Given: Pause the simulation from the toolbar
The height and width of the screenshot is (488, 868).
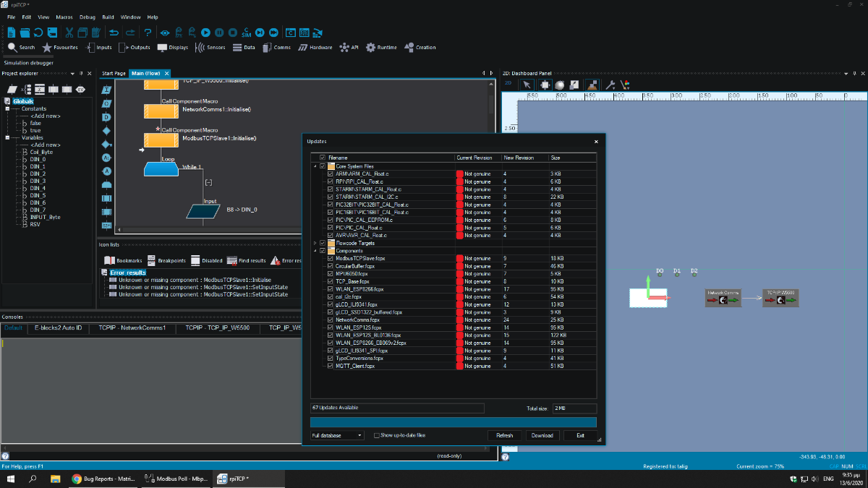Looking at the screenshot, I should tap(219, 32).
